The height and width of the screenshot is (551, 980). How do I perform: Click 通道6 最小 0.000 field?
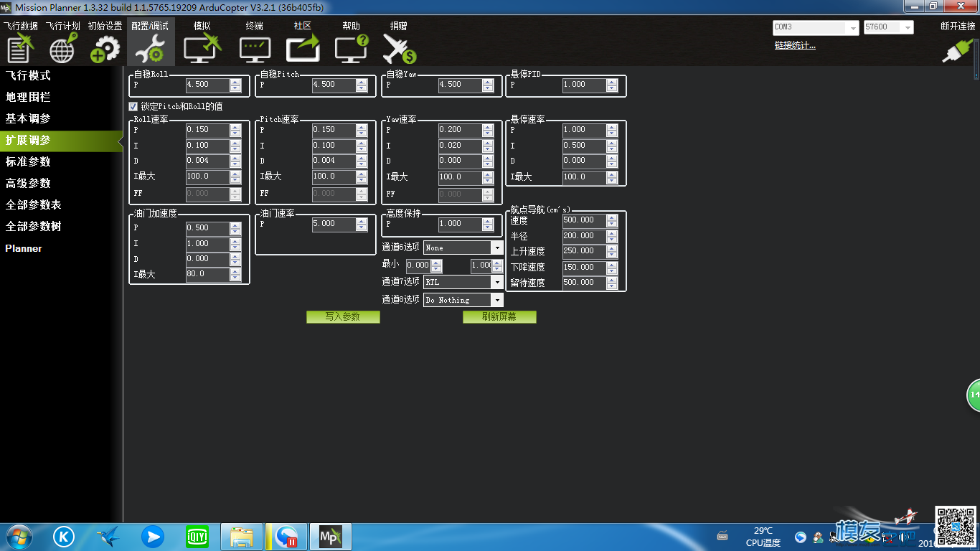tap(418, 265)
